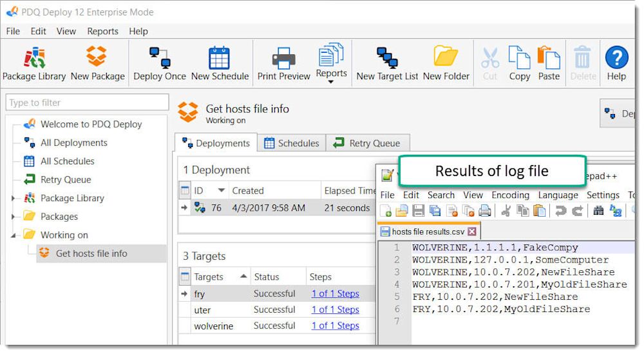Image resolution: width=644 pixels, height=354 pixels.
Task: Select the Packages folder in tree
Action: pyautogui.click(x=59, y=217)
